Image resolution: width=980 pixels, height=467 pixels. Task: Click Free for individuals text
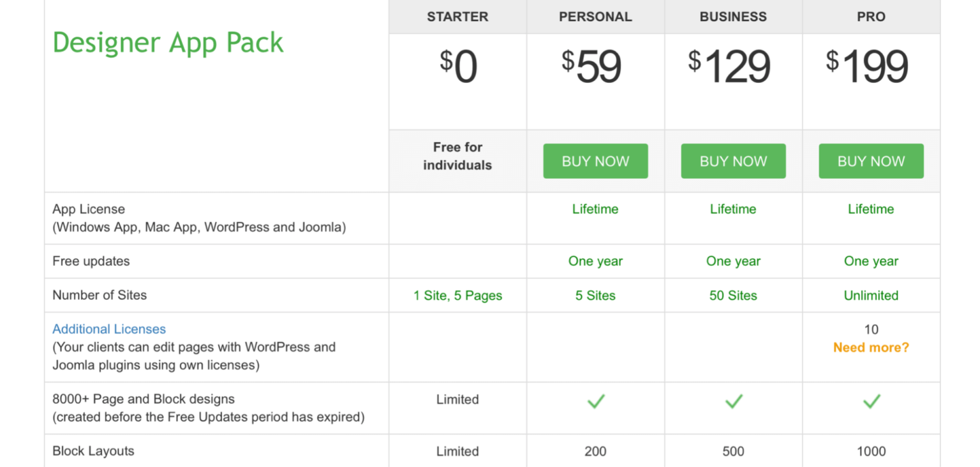pos(457,156)
